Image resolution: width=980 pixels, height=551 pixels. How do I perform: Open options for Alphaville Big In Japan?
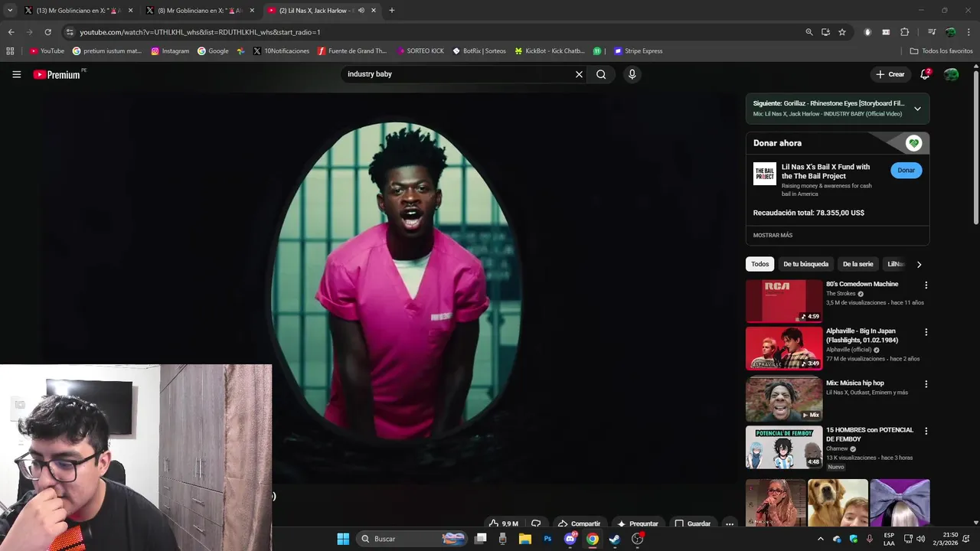[926, 332]
